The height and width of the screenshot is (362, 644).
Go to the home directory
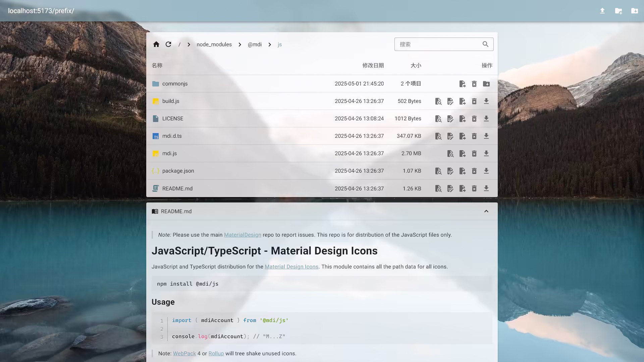[x=156, y=44]
